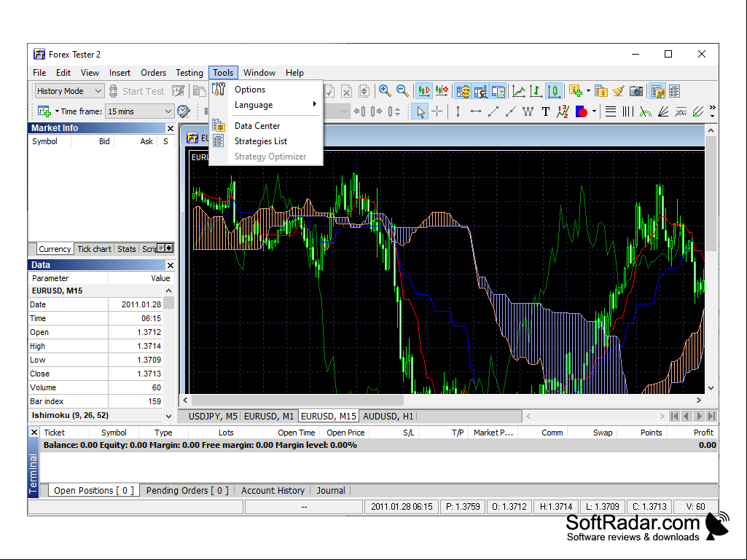Image resolution: width=747 pixels, height=560 pixels.
Task: Click the Zoom In magnifier icon
Action: (385, 90)
